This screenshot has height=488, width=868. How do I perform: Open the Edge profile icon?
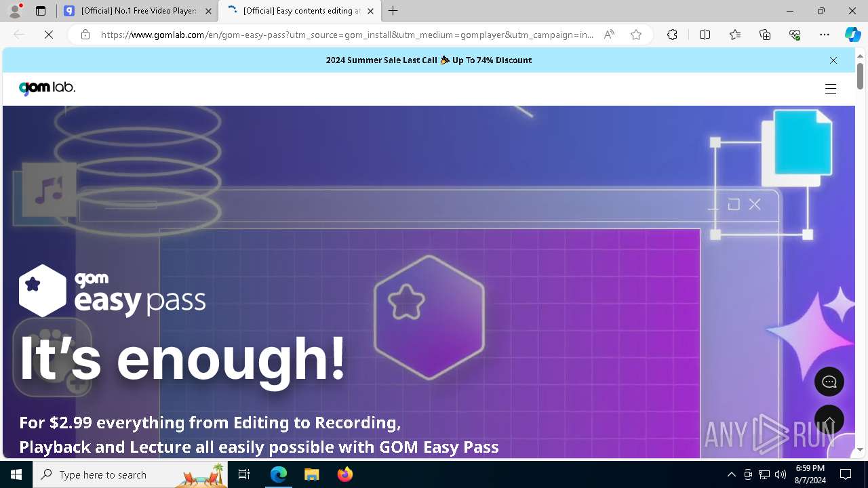click(15, 11)
